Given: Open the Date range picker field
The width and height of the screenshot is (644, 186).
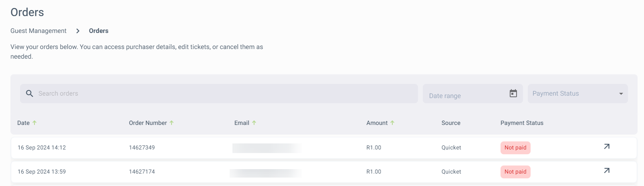Looking at the screenshot, I should [472, 94].
